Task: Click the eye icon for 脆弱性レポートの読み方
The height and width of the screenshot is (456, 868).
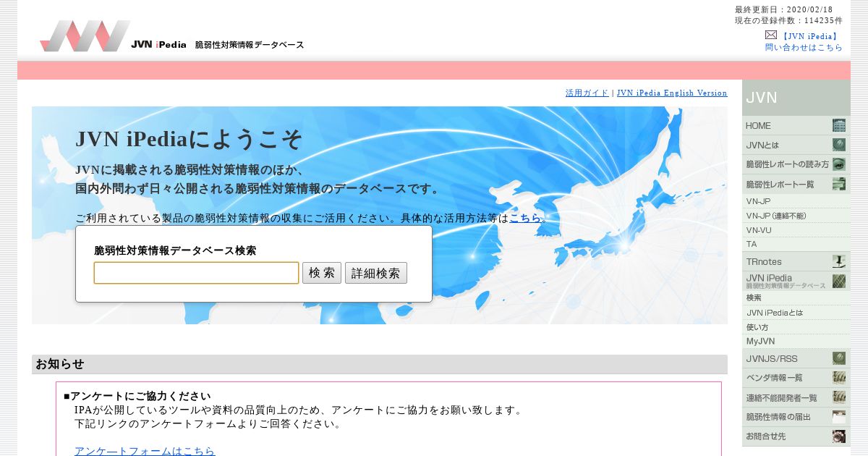Action: point(839,164)
